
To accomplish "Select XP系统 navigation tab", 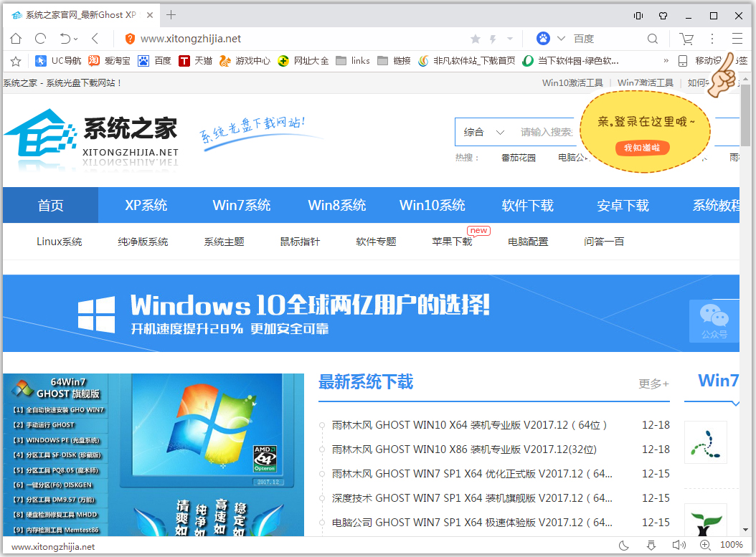I will [146, 205].
